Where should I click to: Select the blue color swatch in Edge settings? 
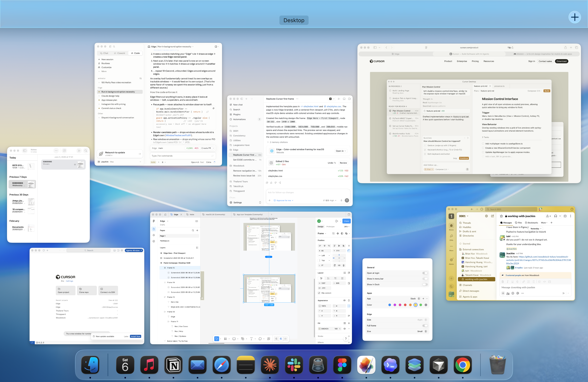pyautogui.click(x=390, y=305)
